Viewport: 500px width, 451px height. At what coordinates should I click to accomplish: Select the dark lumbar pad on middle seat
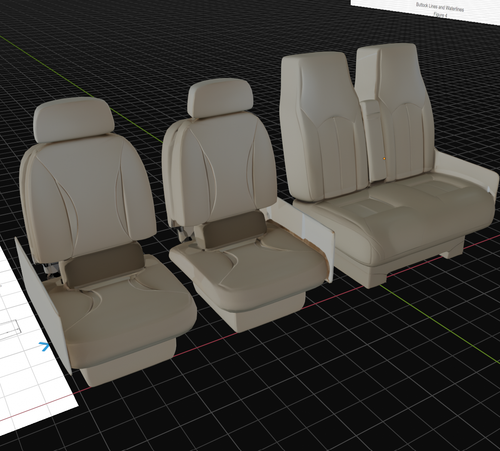click(234, 230)
